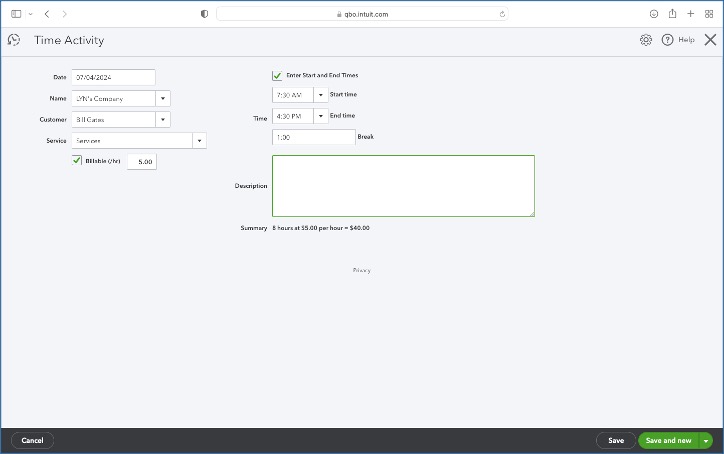The image size is (724, 454).
Task: Expand the Name dropdown arrow
Action: (x=163, y=98)
